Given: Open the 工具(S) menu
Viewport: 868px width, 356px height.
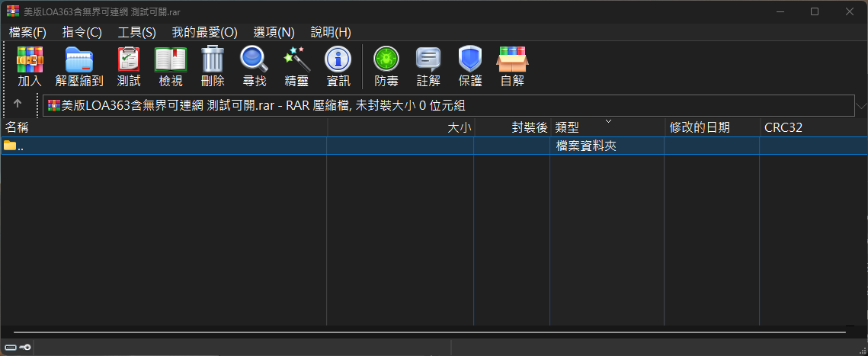Looking at the screenshot, I should pyautogui.click(x=136, y=32).
